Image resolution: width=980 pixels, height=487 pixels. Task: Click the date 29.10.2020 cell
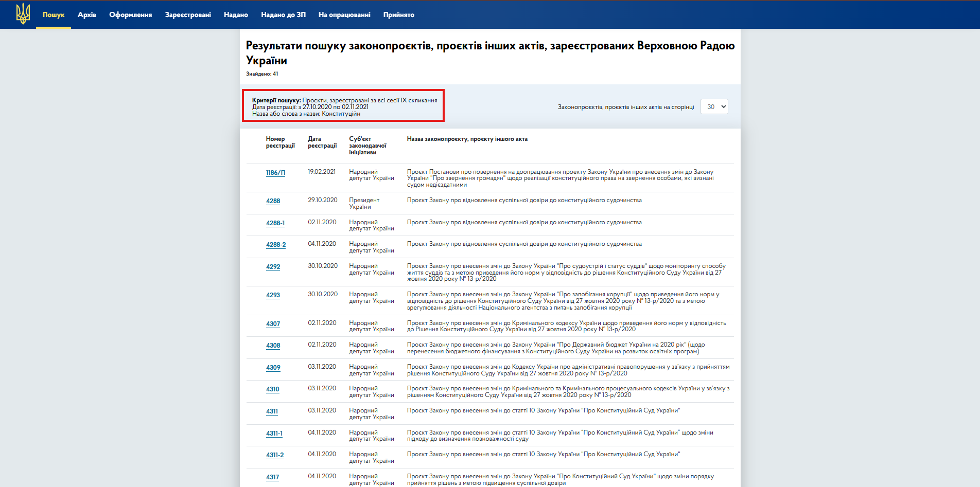323,200
